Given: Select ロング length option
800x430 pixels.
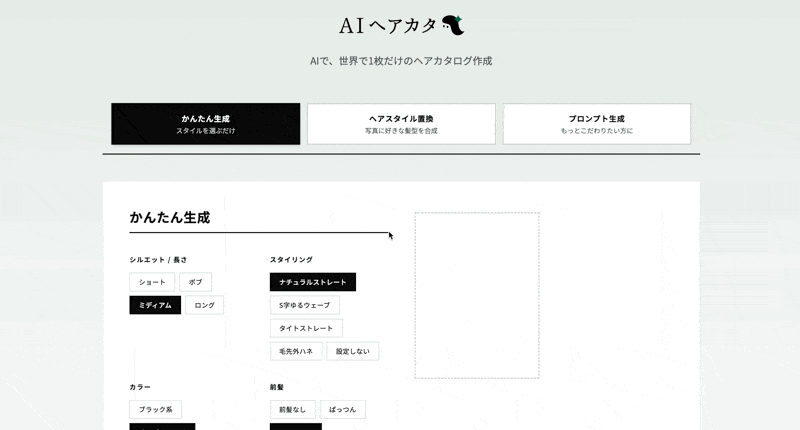Looking at the screenshot, I should tap(204, 305).
